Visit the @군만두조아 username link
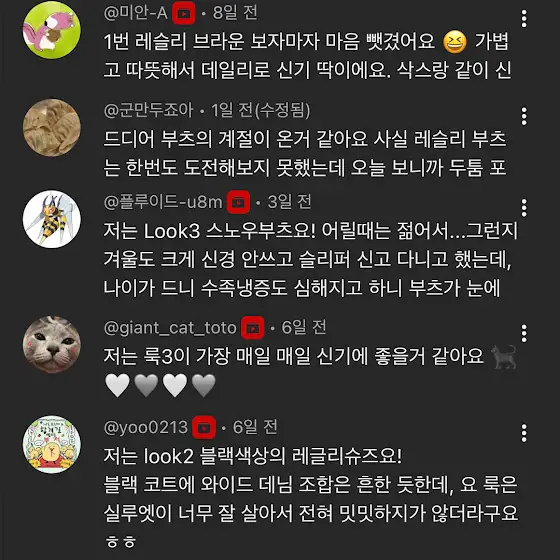560x560 pixels. [149, 110]
